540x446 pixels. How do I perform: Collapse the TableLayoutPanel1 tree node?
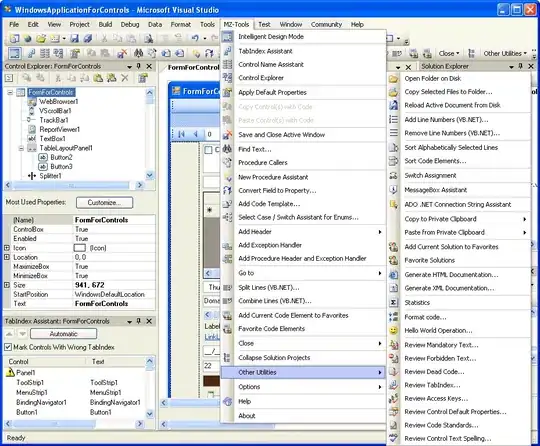21,148
